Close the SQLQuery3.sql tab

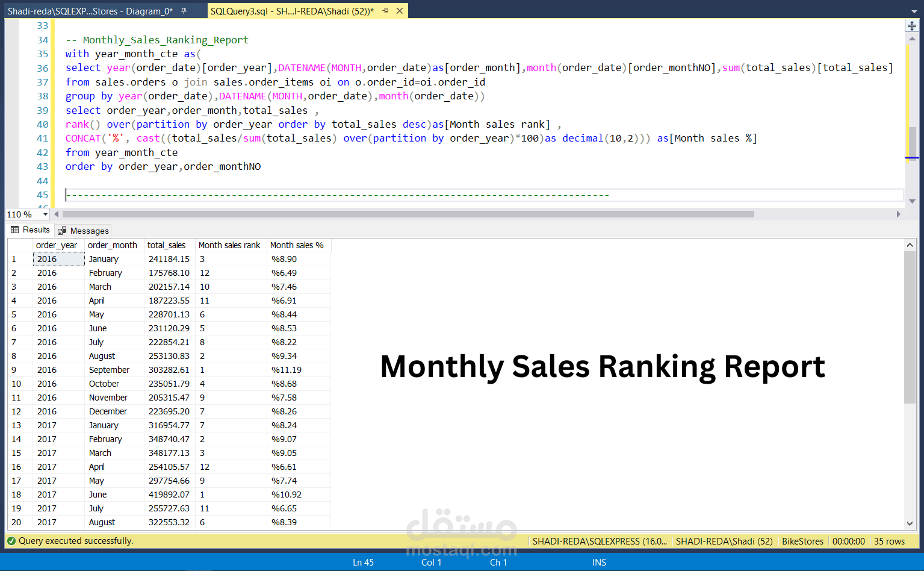pyautogui.click(x=400, y=11)
